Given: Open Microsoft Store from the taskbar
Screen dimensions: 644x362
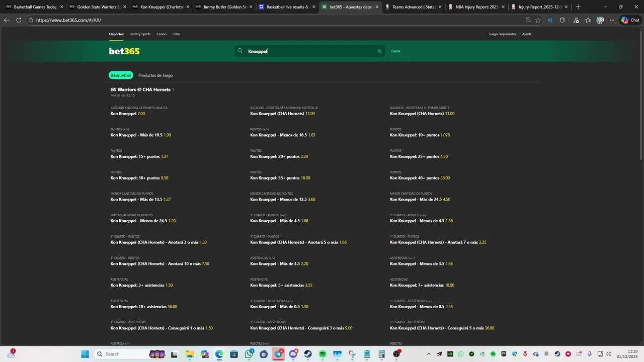Looking at the screenshot, I should 234,354.
